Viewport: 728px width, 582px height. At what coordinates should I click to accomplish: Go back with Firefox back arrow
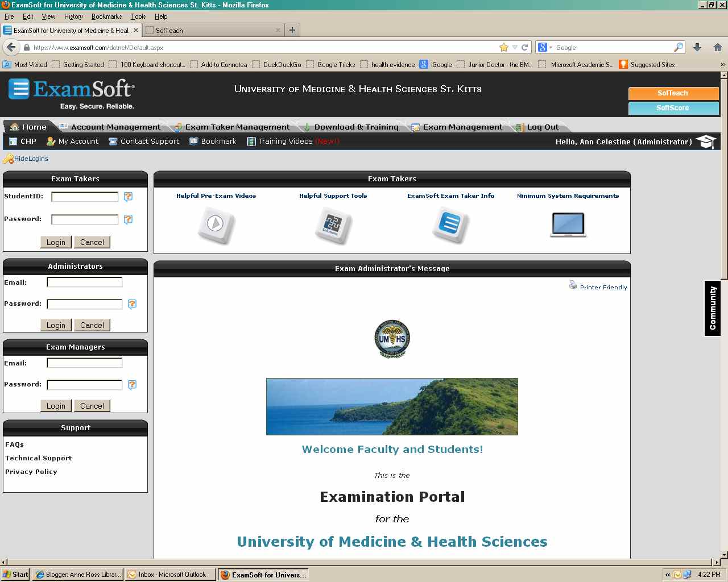[11, 47]
